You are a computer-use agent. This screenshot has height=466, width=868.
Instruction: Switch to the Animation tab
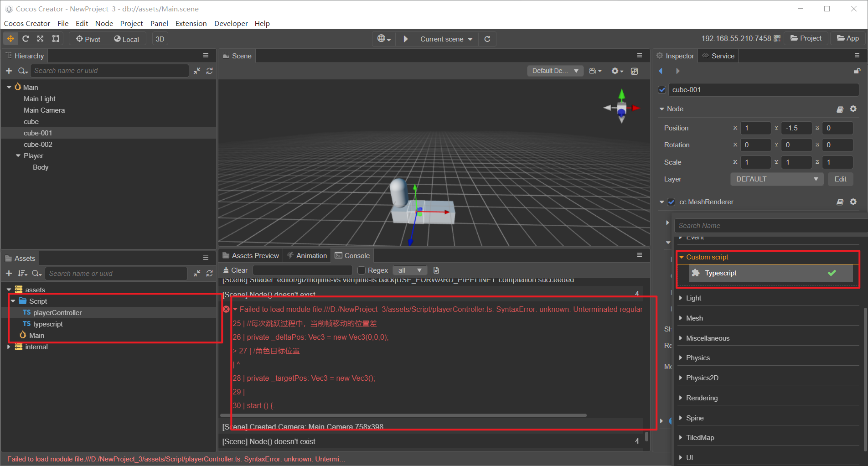[307, 255]
